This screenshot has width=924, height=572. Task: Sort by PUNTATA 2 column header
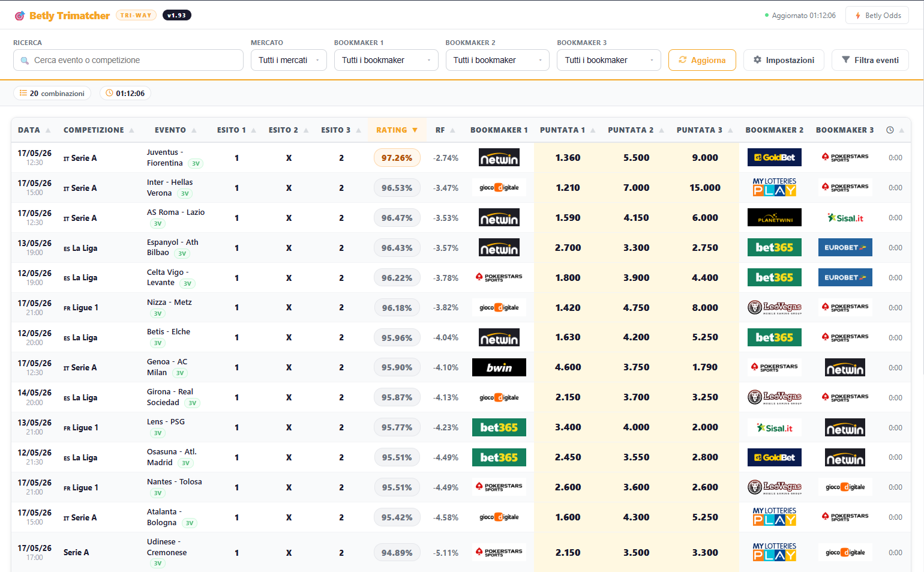click(x=636, y=130)
